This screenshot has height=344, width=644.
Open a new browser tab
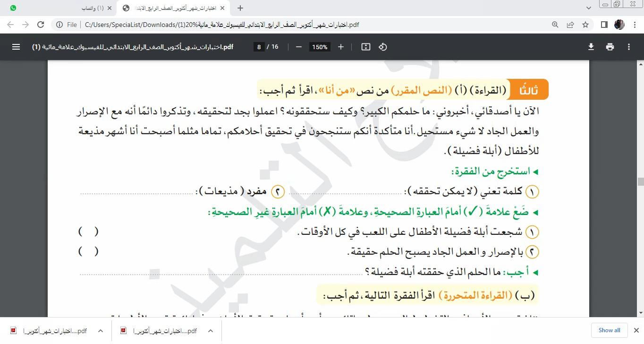pyautogui.click(x=240, y=8)
